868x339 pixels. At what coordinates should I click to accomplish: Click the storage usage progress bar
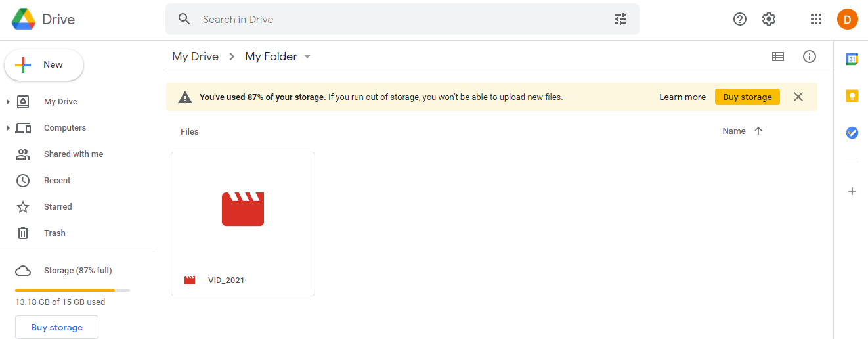pyautogui.click(x=72, y=290)
